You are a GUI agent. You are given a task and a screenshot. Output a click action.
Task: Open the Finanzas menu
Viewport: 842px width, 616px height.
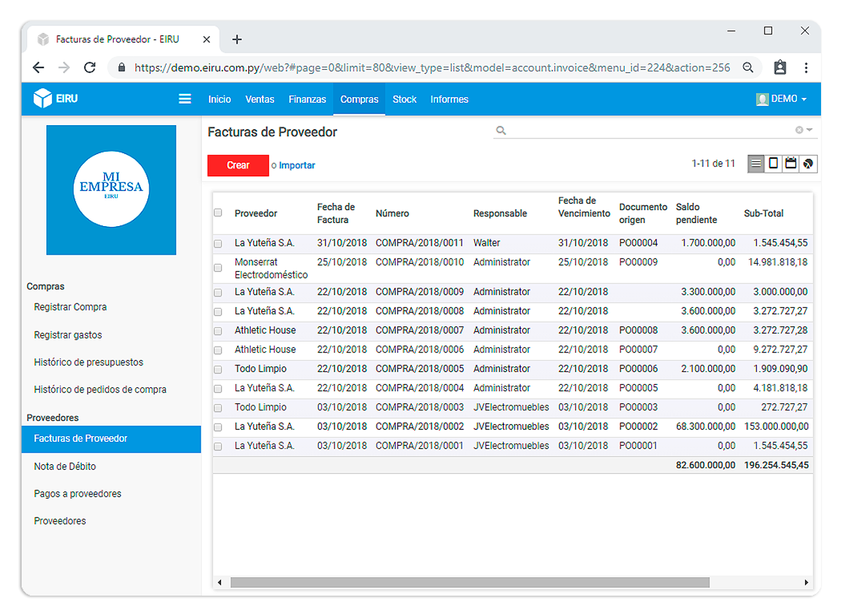307,99
